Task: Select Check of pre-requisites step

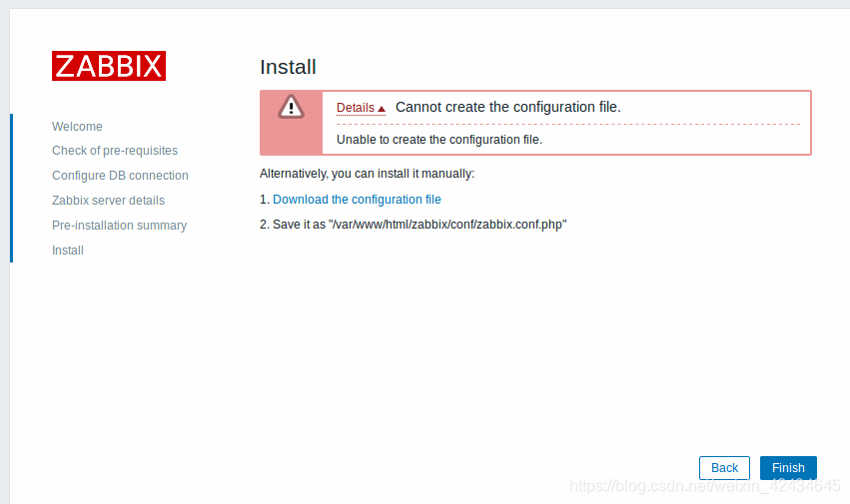Action: [115, 151]
